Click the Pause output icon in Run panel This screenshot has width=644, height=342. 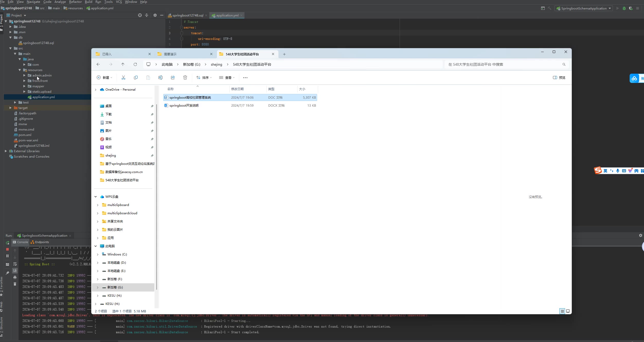coord(7,256)
